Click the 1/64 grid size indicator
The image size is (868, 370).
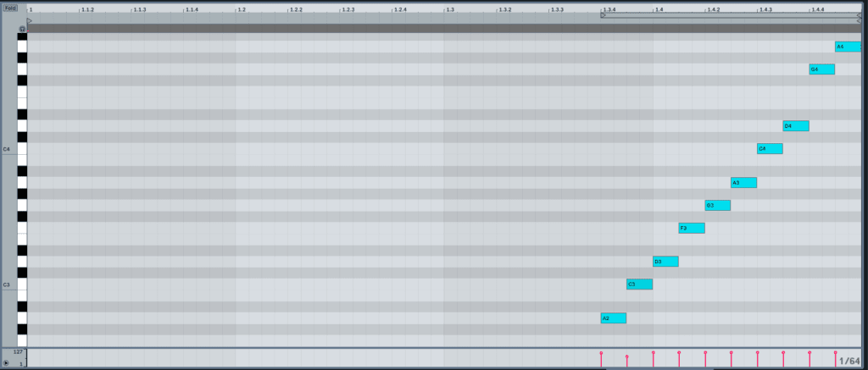pos(849,362)
